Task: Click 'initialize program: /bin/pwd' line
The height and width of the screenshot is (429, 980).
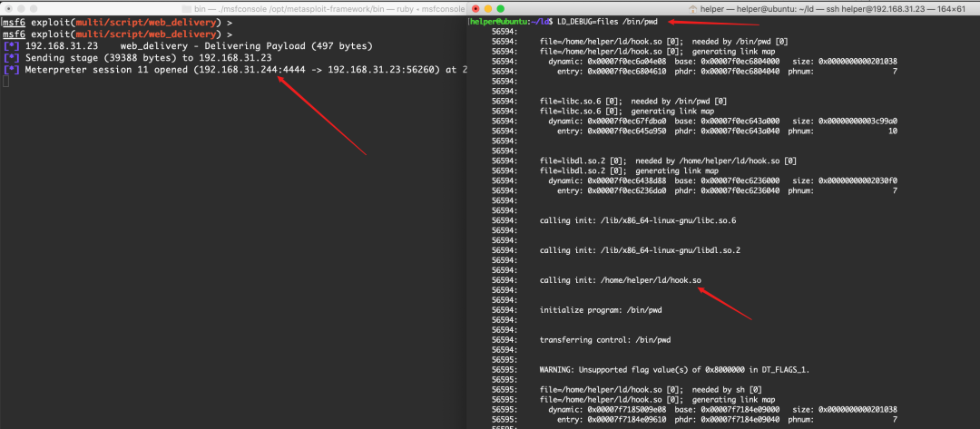Action: pos(601,309)
